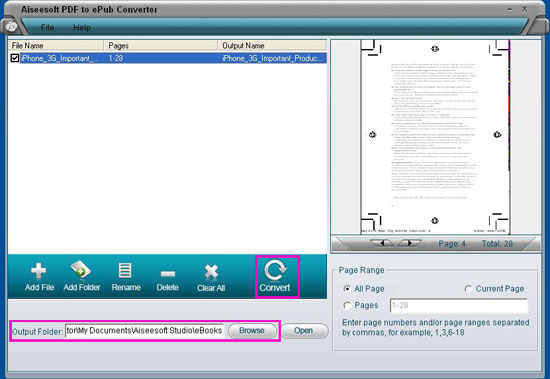
Task: Click the Add Folder icon
Action: (x=81, y=270)
